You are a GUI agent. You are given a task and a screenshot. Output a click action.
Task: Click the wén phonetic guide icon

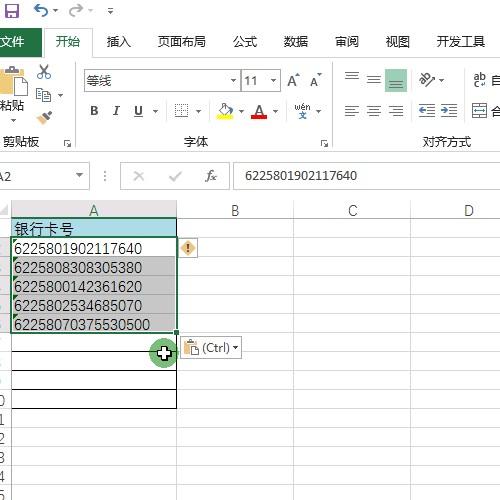pyautogui.click(x=302, y=111)
